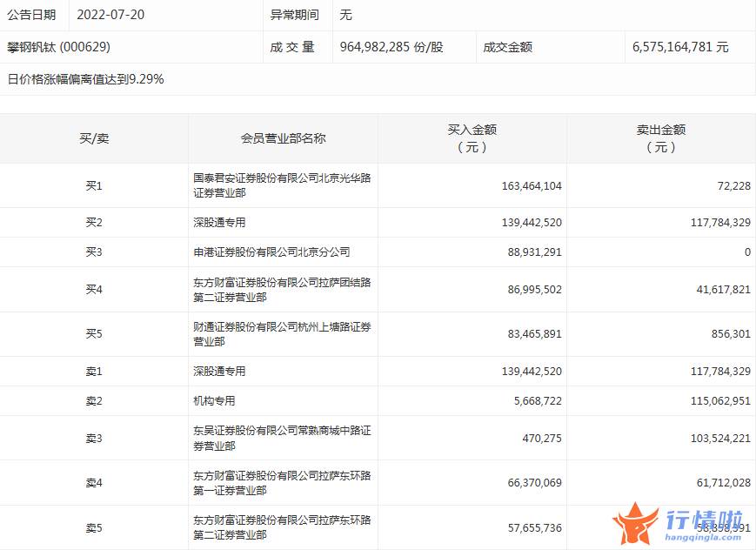756x550 pixels.
Task: Select the 买3 row label
Action: point(94,252)
